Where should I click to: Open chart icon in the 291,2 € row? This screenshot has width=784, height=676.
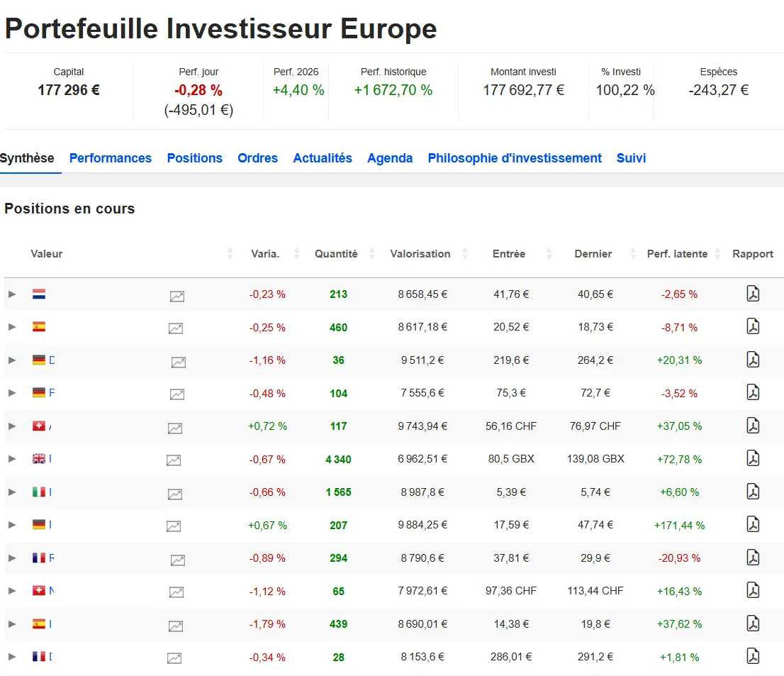pos(174,658)
